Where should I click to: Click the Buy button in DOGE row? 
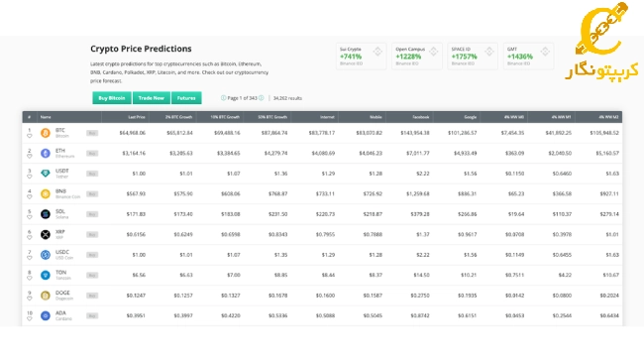[92, 296]
